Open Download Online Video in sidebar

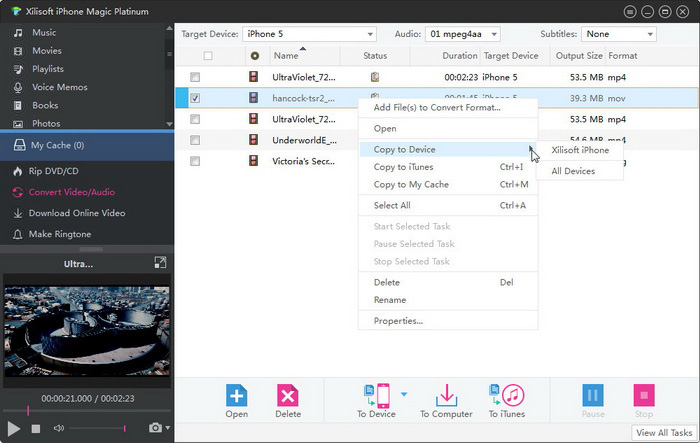click(x=77, y=213)
